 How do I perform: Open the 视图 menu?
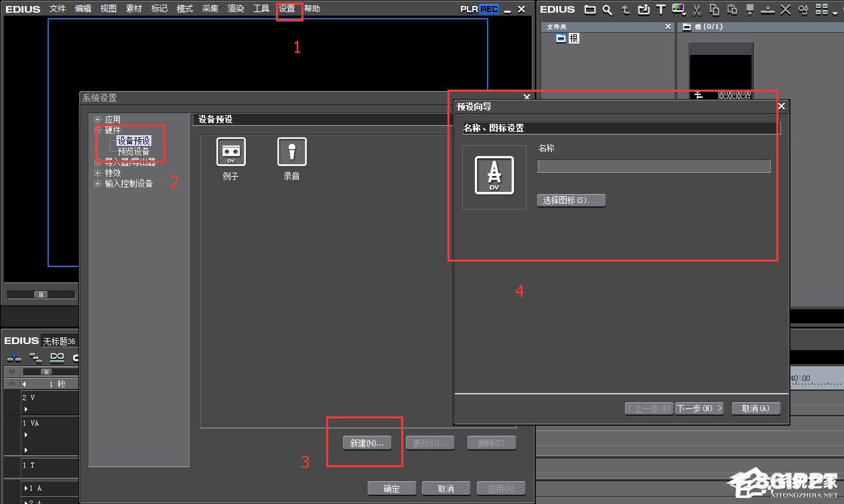pyautogui.click(x=109, y=9)
